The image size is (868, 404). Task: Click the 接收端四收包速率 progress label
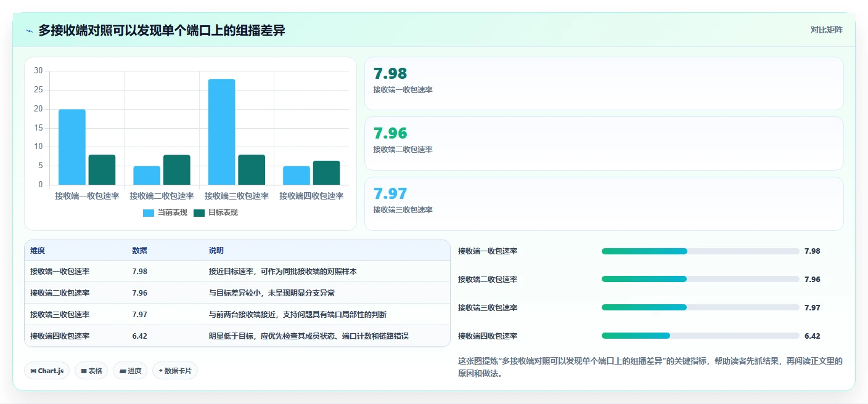[x=488, y=336]
